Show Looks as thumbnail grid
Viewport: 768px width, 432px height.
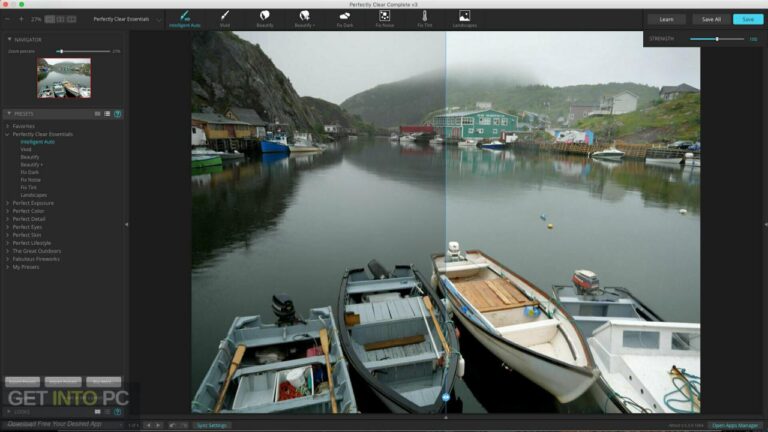point(97,412)
